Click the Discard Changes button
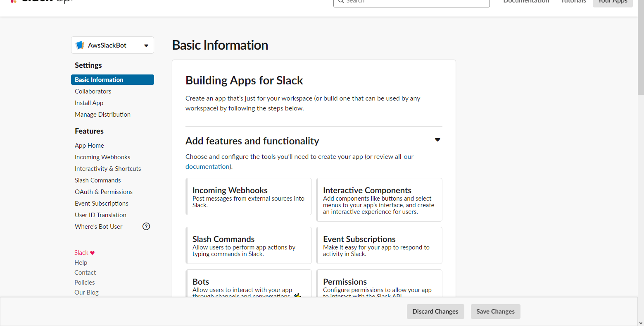 click(x=435, y=312)
